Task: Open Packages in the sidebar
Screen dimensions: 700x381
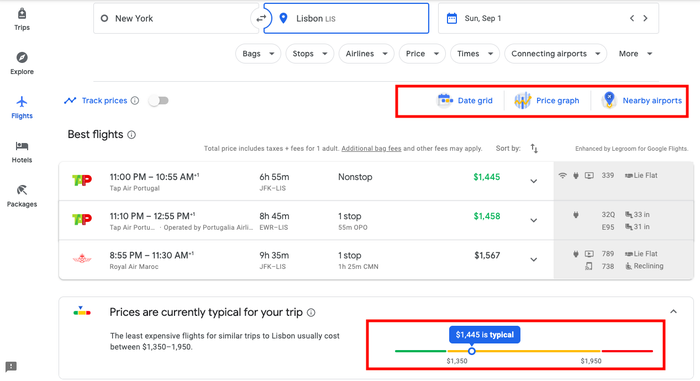Action: point(21,196)
